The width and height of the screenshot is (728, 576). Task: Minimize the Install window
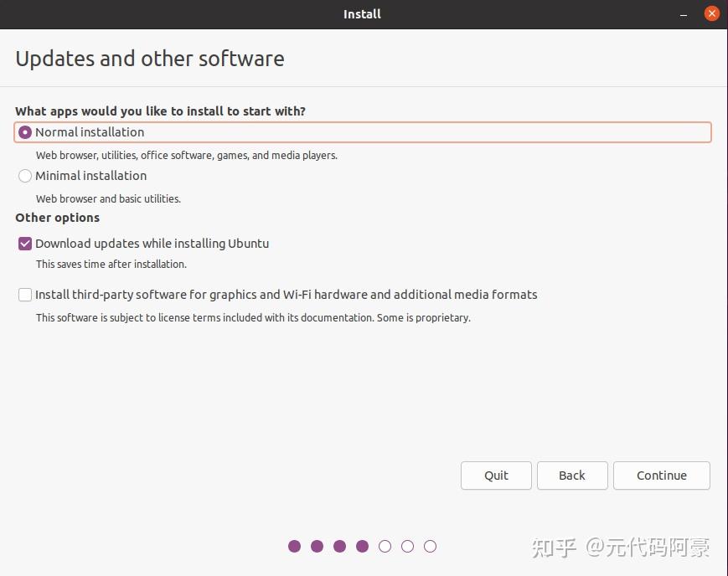click(x=684, y=13)
